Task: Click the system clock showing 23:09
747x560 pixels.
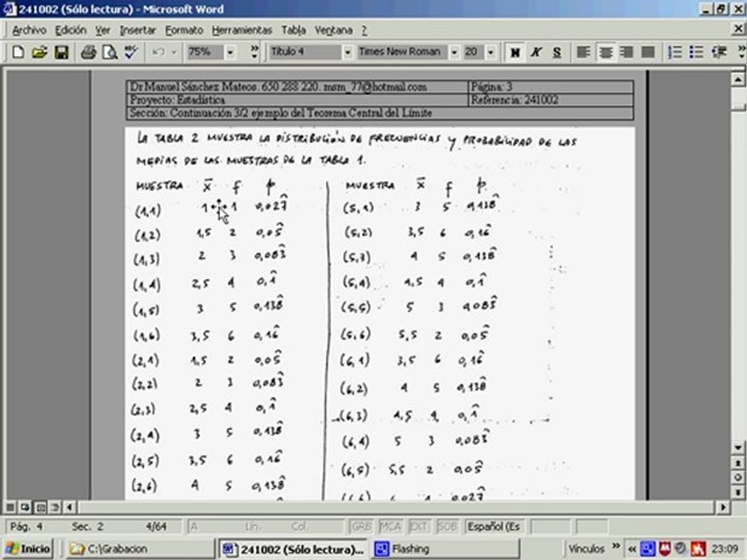Action: 724,549
